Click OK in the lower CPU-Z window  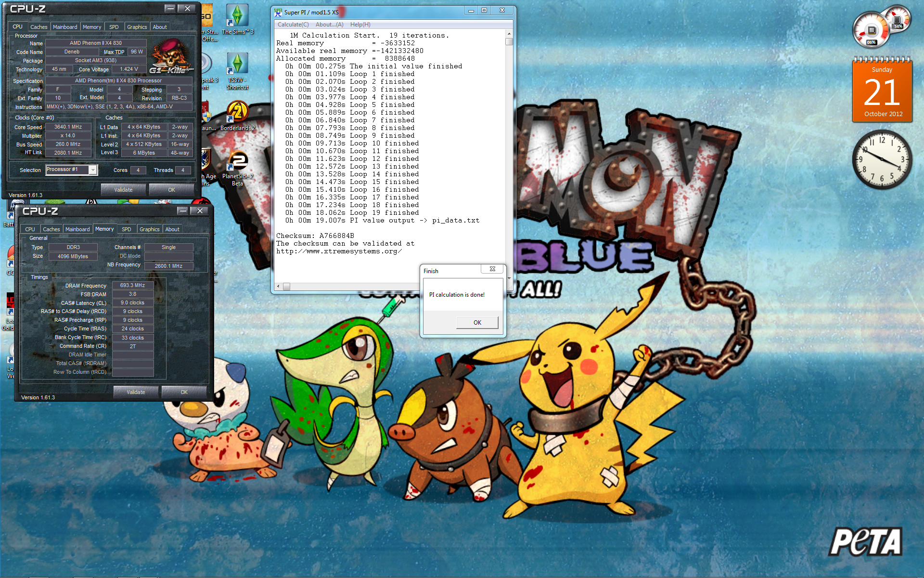coord(184,392)
